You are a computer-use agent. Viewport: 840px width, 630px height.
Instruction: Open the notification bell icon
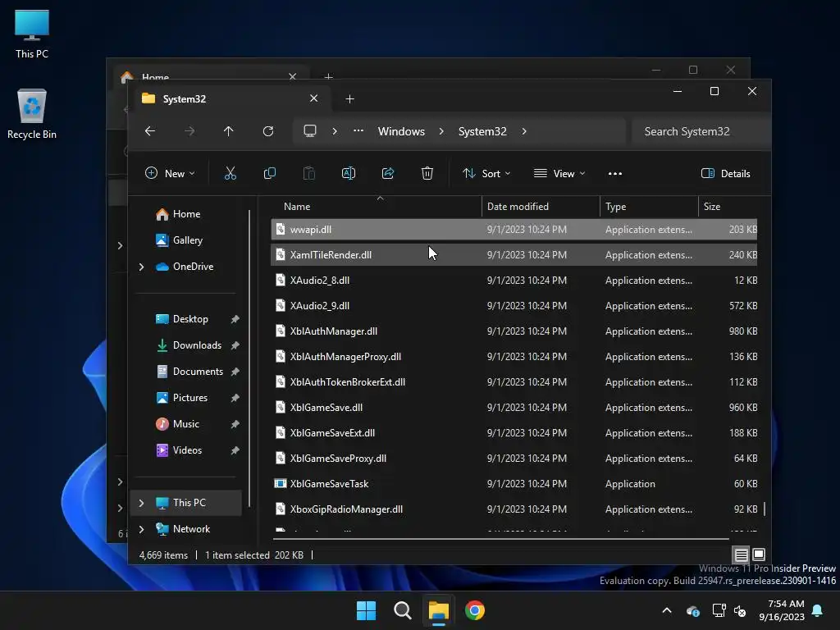coord(818,610)
